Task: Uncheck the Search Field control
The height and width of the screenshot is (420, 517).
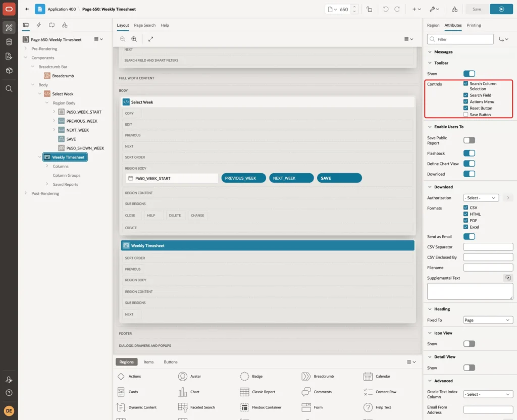Action: (x=466, y=95)
